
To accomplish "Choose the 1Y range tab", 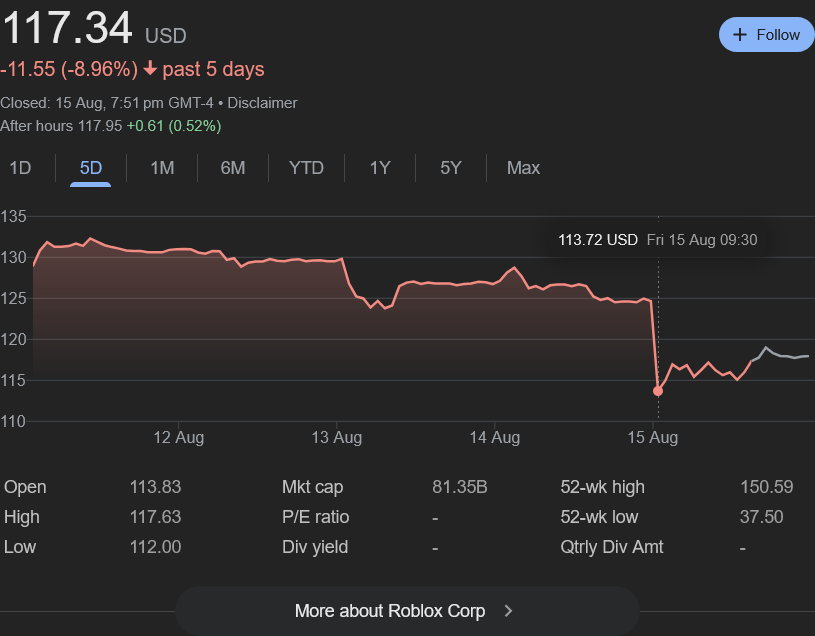I will pos(380,168).
